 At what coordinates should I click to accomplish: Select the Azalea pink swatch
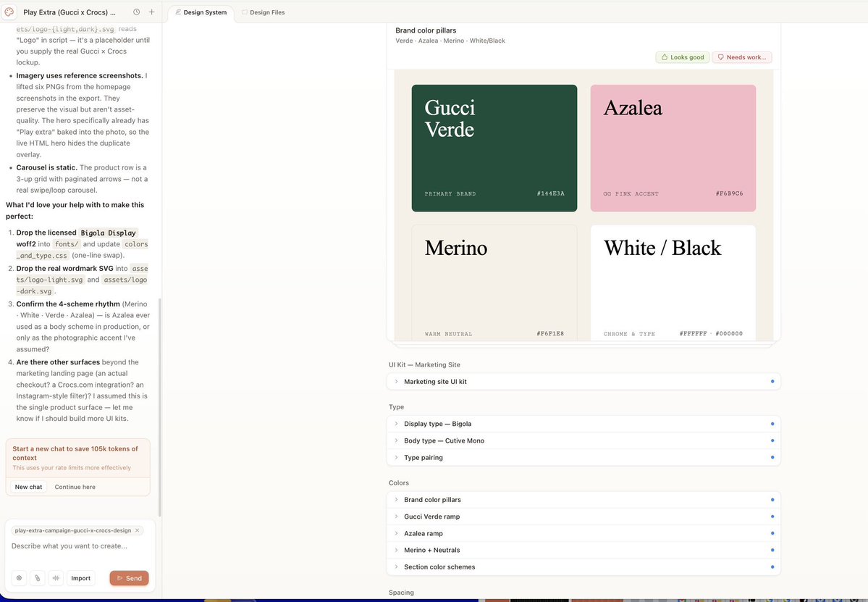pos(673,148)
